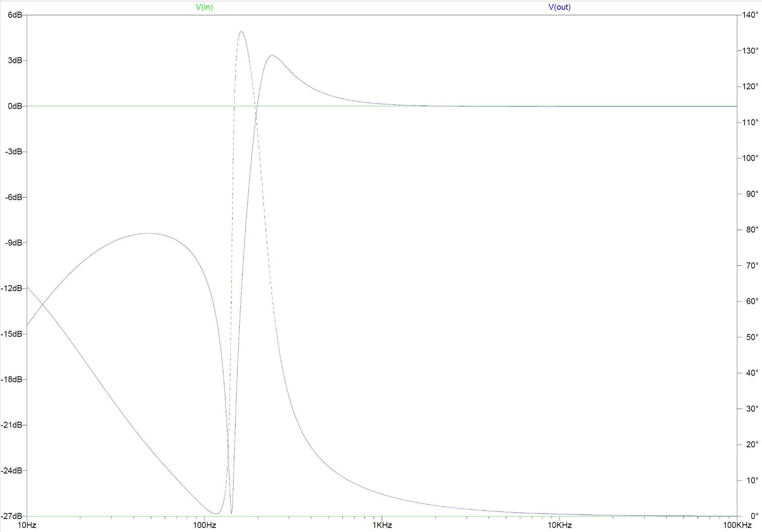Viewport: 762px width, 532px height.
Task: Click the -3dB magnitude axis label
Action: (14, 152)
